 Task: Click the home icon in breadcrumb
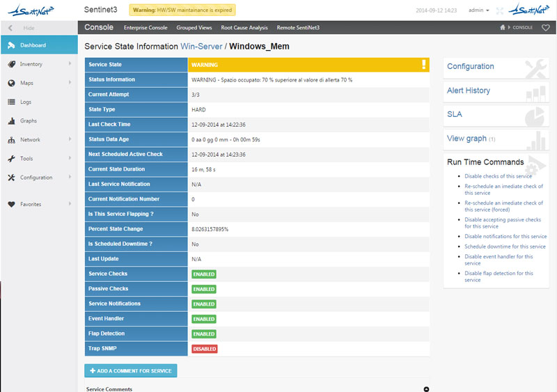tap(502, 27)
